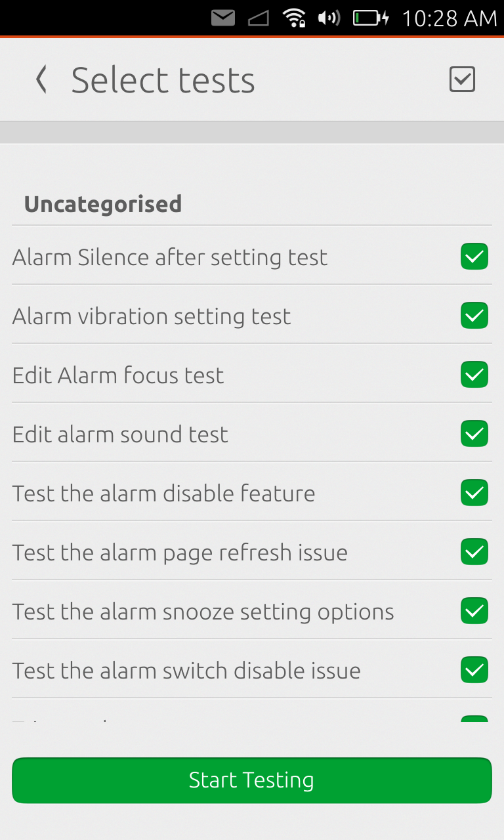The image size is (504, 840).
Task: Uncheck Test the alarm snooze setting options
Action: 474,611
